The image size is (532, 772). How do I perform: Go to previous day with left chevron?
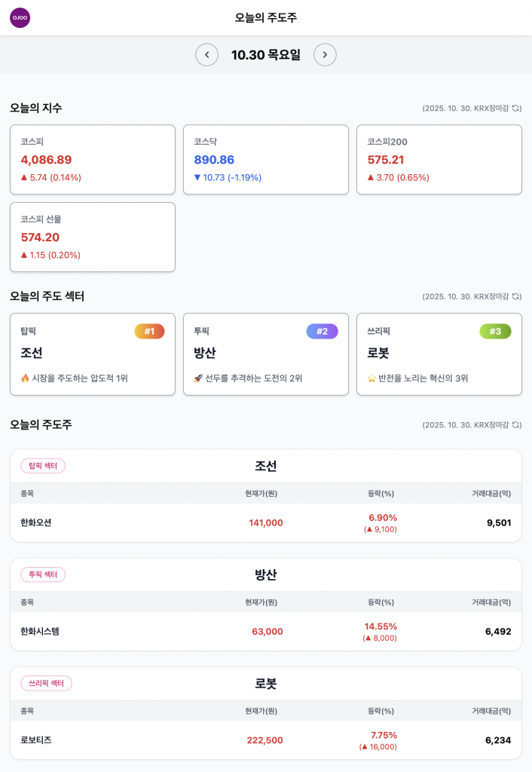click(206, 54)
